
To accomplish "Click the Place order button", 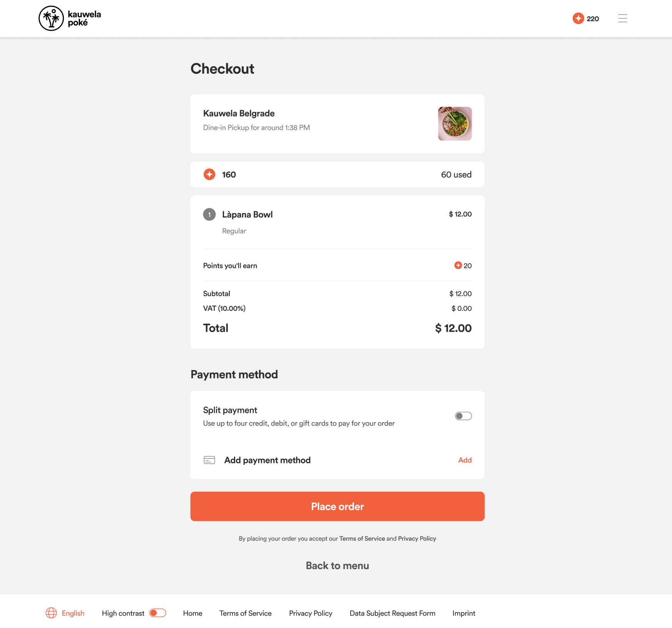I will tap(337, 506).
